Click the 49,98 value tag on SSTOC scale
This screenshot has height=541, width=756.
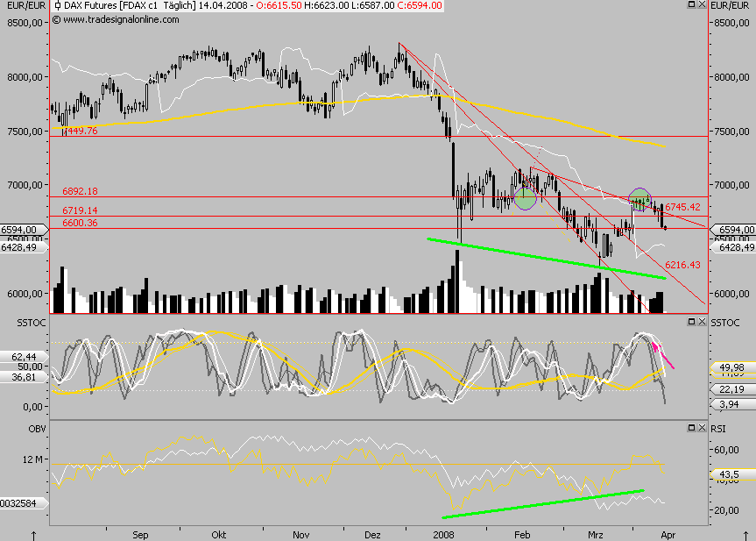(x=731, y=367)
